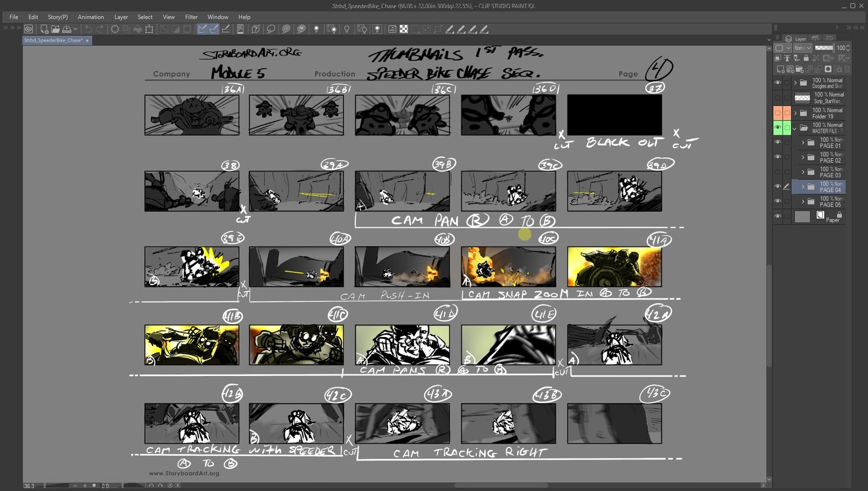Open the smartphone/tablet settings icon
Image resolution: width=868 pixels, height=491 pixels.
coord(240,29)
